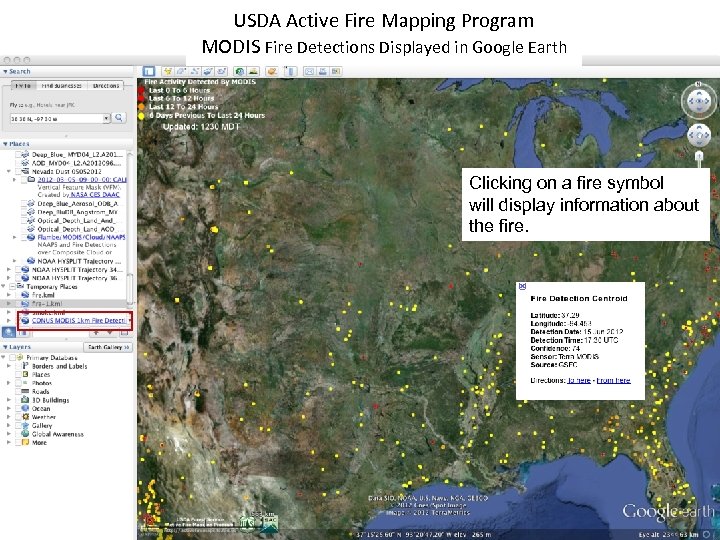Toggle Nevada Dust 05052012 checkbox
The width and height of the screenshot is (720, 540).
(19, 171)
